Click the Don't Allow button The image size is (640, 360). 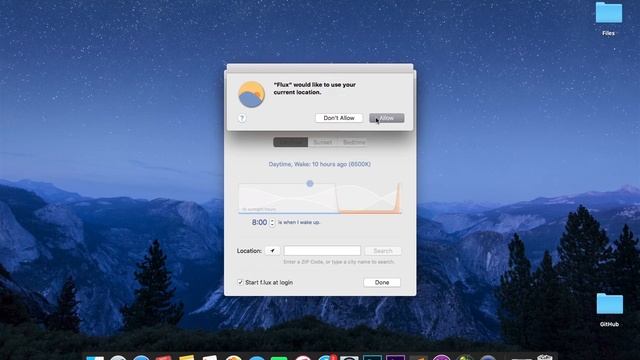(339, 118)
